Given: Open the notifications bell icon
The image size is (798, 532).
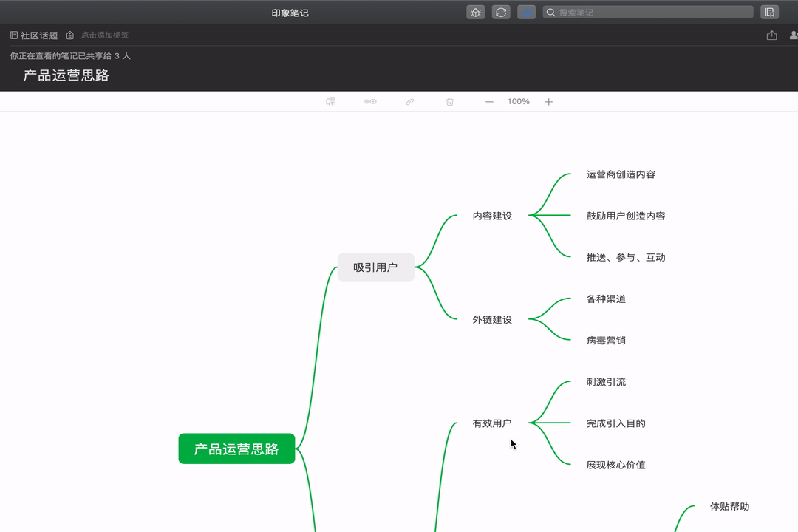Looking at the screenshot, I should (x=526, y=13).
